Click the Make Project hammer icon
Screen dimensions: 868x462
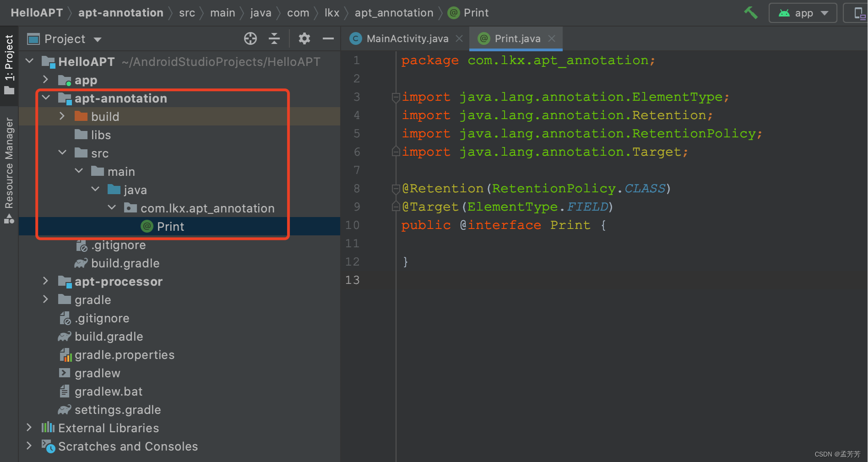(751, 12)
